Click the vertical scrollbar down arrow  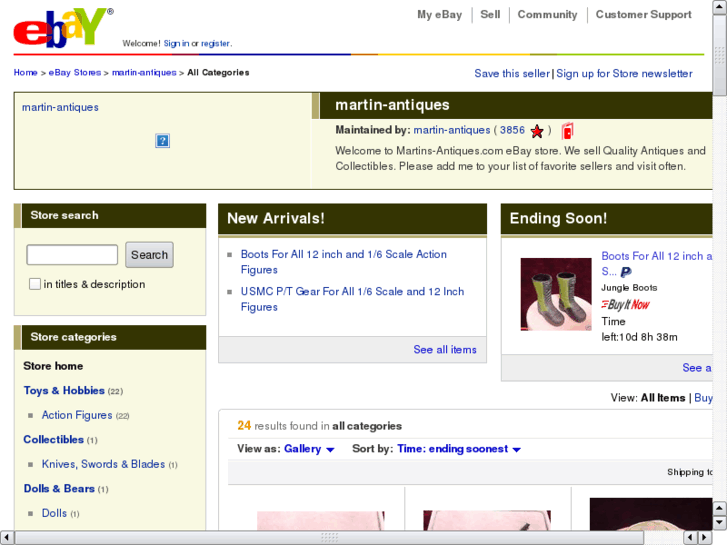[x=719, y=523]
